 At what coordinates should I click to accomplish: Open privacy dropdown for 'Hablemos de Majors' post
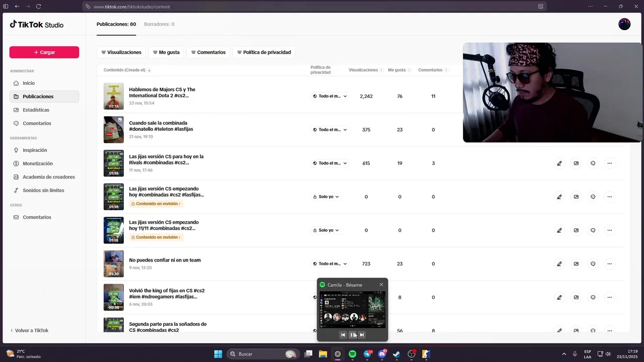pos(330,96)
